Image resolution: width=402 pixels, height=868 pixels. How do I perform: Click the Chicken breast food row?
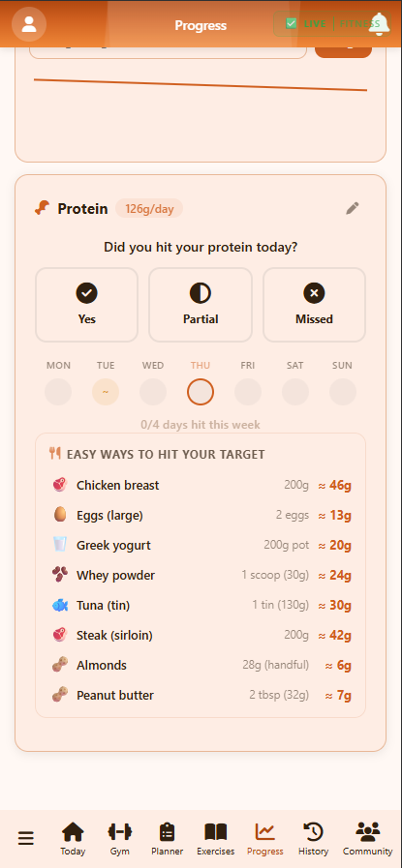tap(201, 486)
